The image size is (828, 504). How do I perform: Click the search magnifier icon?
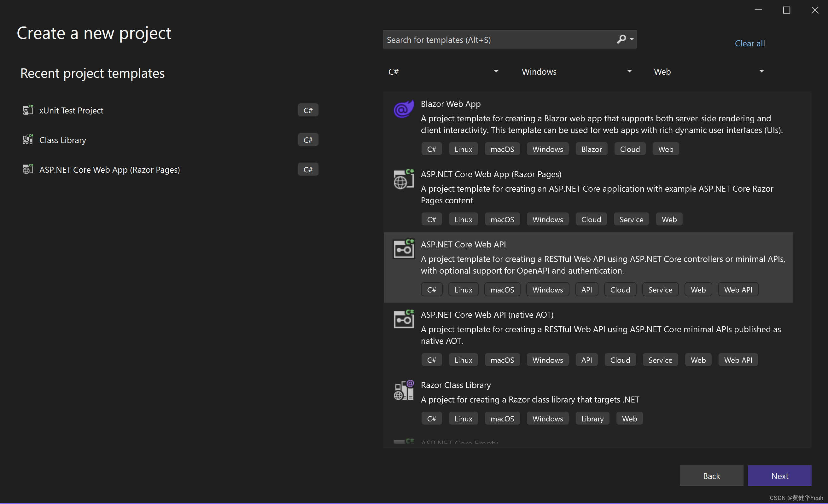pyautogui.click(x=621, y=39)
